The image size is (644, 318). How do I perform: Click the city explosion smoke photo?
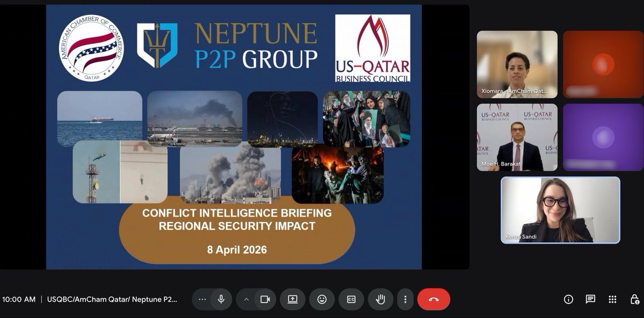(x=230, y=174)
